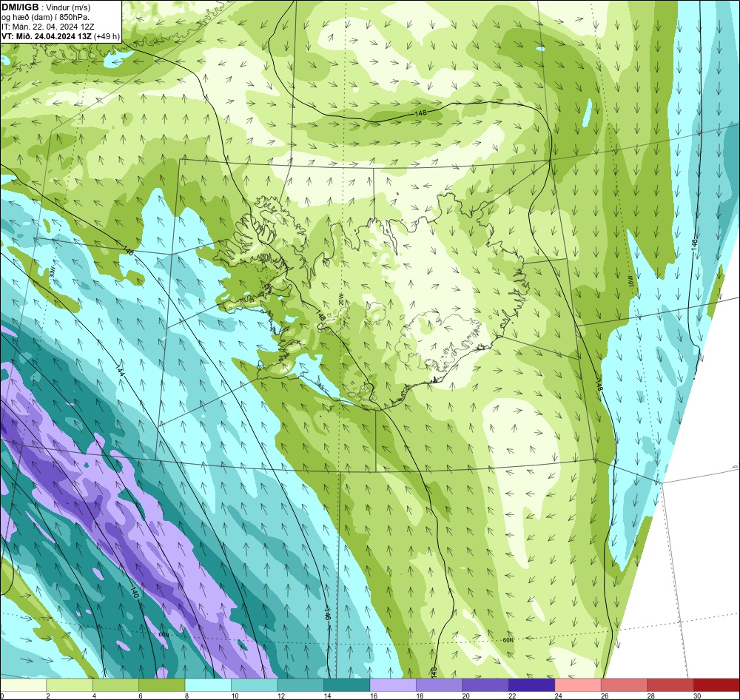This screenshot has width=740, height=700.
Task: Click the legend value '8'
Action: pos(186,696)
